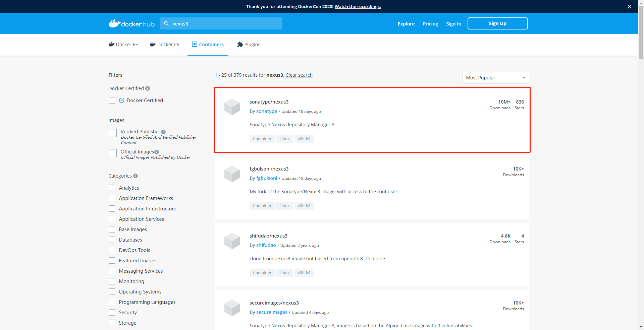Viewport: 644px width, 330px height.
Task: Enable the Base Images category filter
Action: (x=112, y=229)
